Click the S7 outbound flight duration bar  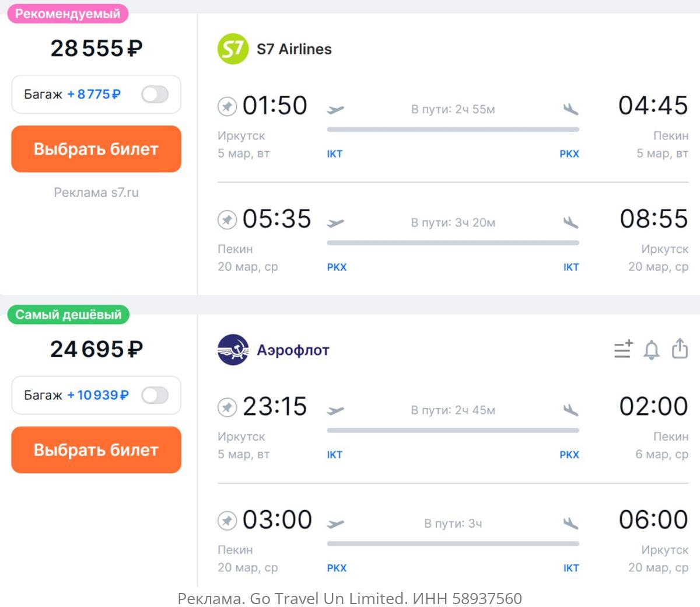coord(453,130)
